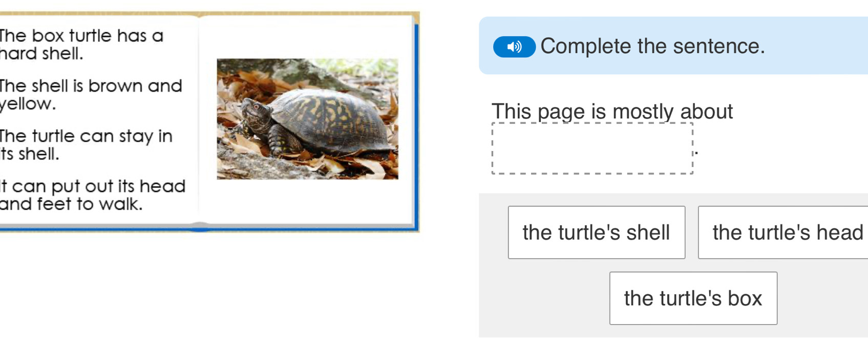This screenshot has height=340, width=868.
Task: Click the turtle photograph in the book
Action: [x=307, y=118]
